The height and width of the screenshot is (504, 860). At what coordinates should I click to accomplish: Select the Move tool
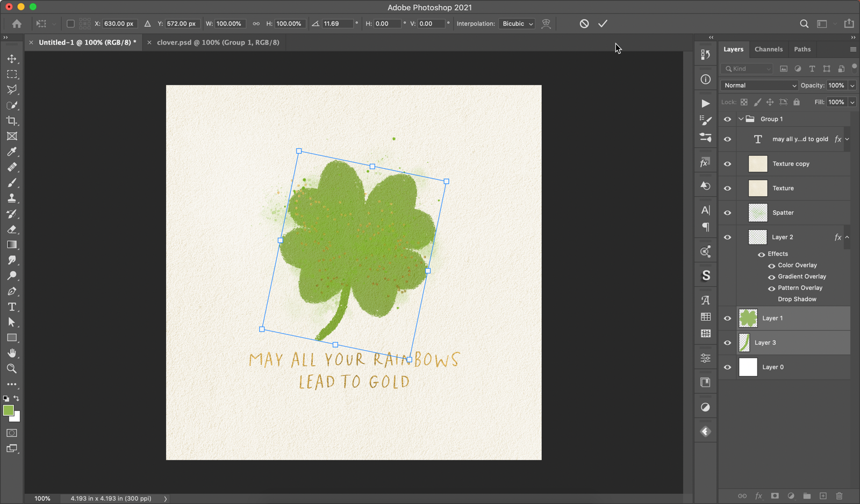tap(12, 59)
